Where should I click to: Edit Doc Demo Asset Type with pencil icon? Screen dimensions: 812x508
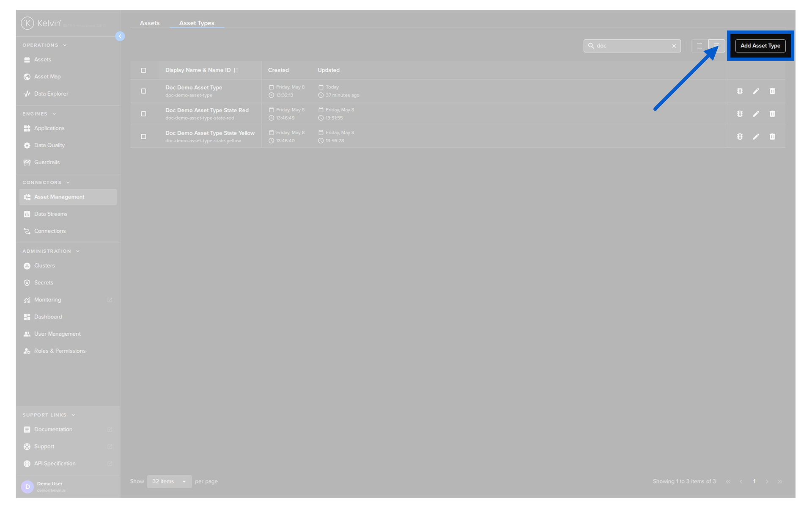[x=756, y=91]
